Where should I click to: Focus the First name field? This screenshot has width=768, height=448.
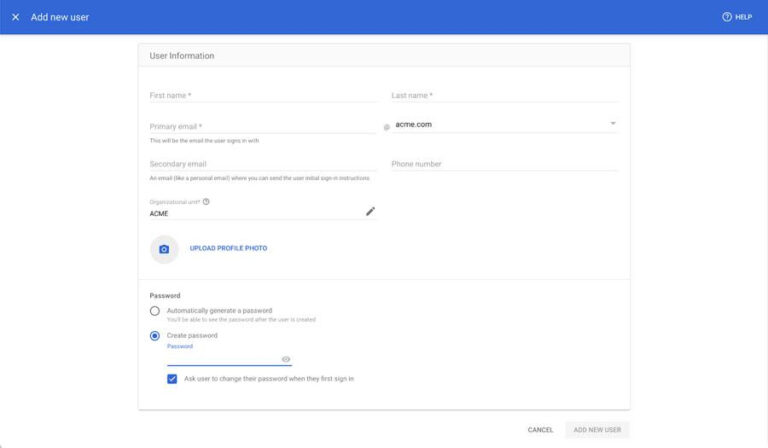click(262, 95)
